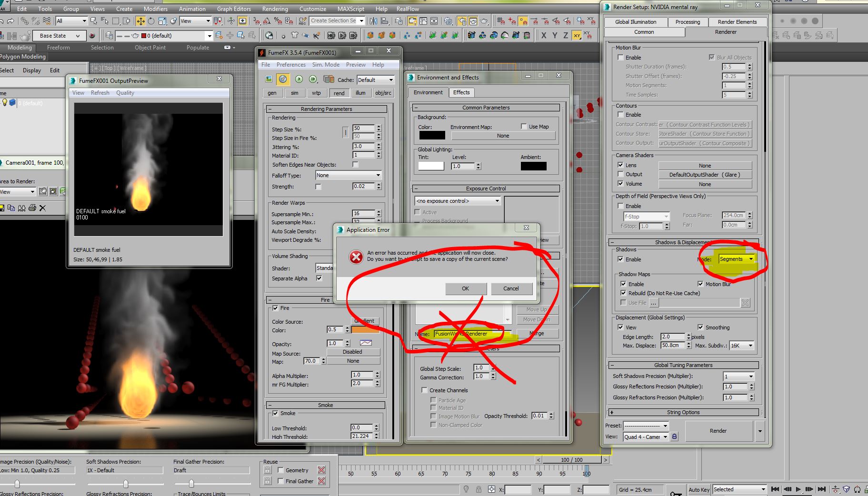868x496 pixels.
Task: Switch to Render Elements tab
Action: pyautogui.click(x=737, y=22)
